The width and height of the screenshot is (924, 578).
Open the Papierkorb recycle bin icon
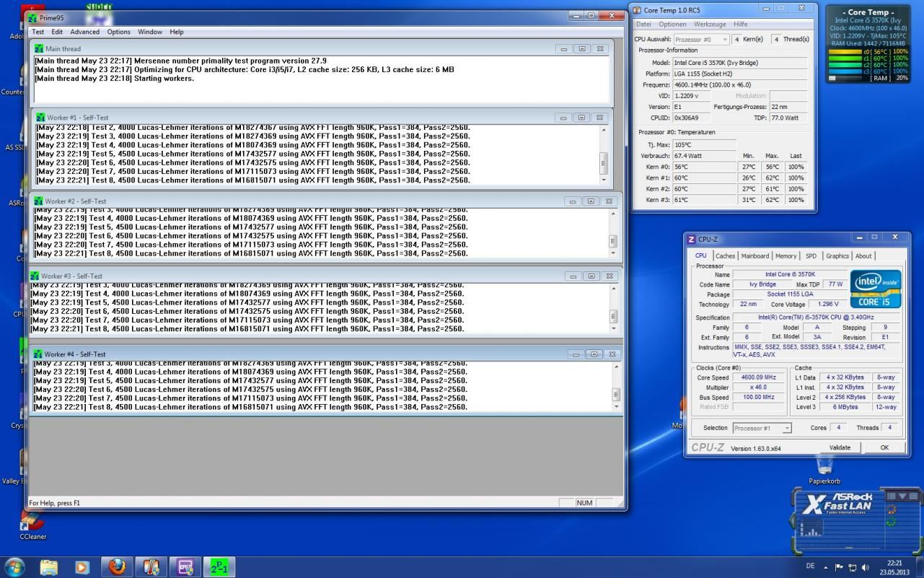pos(824,469)
